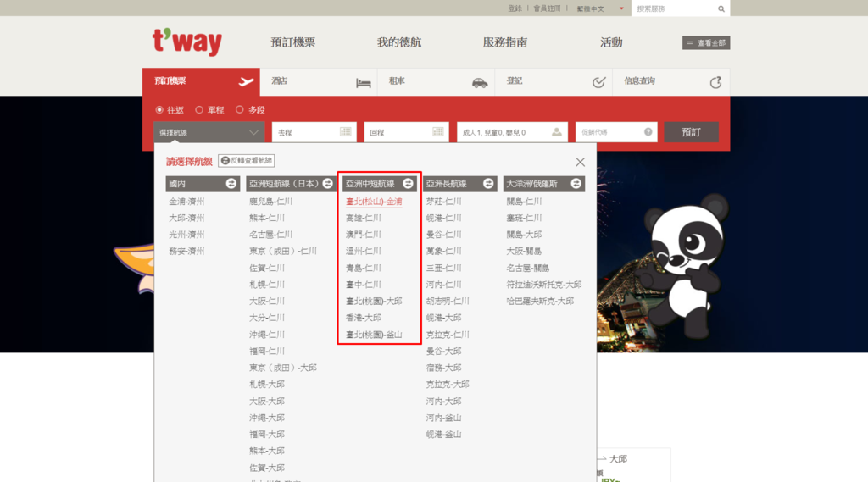Open 預訂機票 in main navigation
This screenshot has height=482, width=868.
[x=292, y=42]
